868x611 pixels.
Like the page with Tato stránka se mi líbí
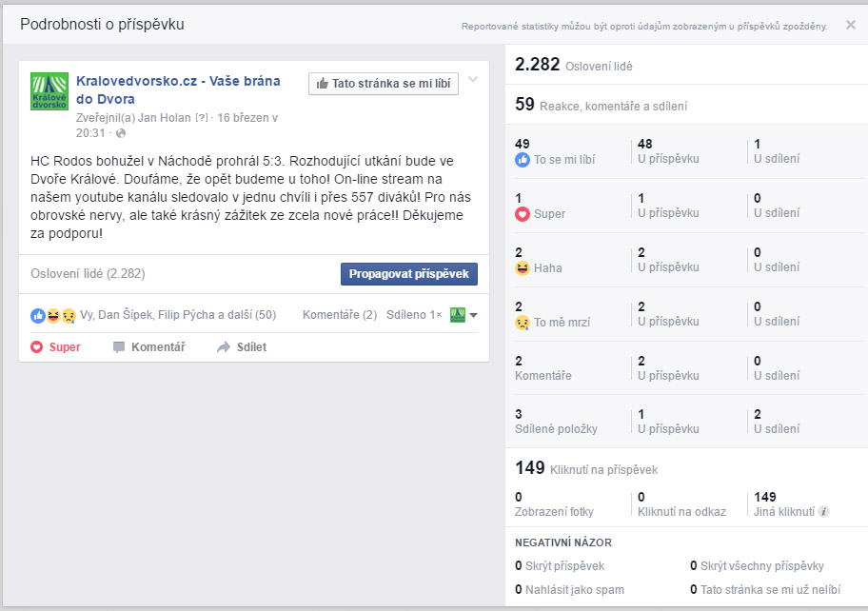point(384,84)
